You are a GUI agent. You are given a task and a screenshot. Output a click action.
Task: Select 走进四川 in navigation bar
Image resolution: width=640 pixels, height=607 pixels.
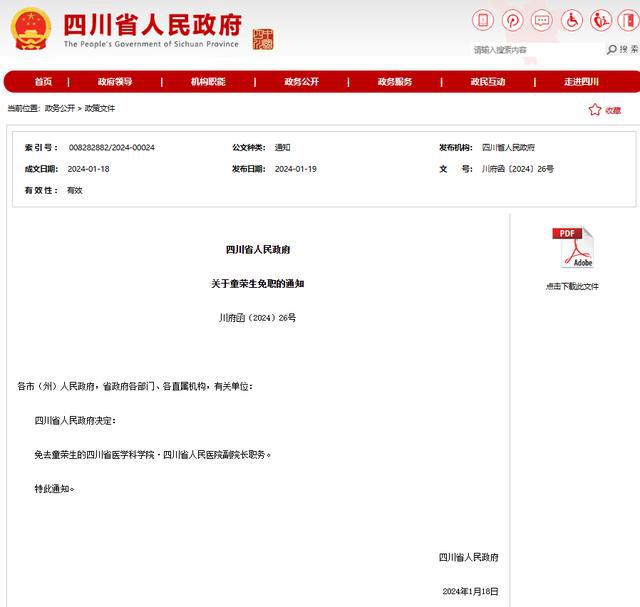[x=581, y=82]
